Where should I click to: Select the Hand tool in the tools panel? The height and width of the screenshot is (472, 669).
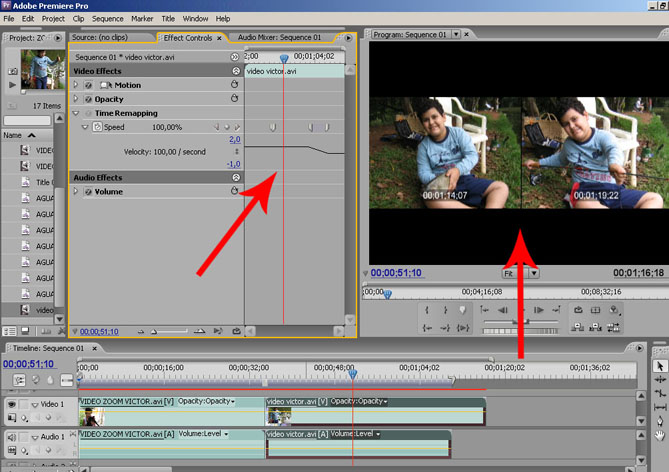659,435
